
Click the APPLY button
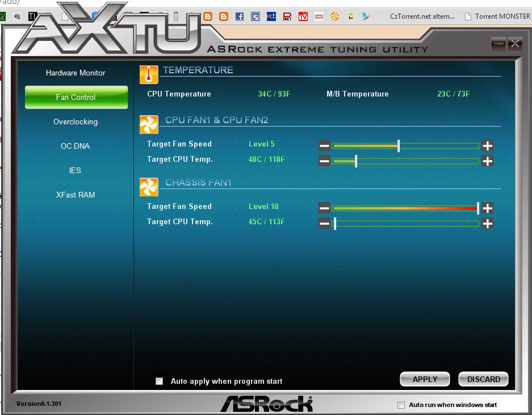(x=425, y=379)
